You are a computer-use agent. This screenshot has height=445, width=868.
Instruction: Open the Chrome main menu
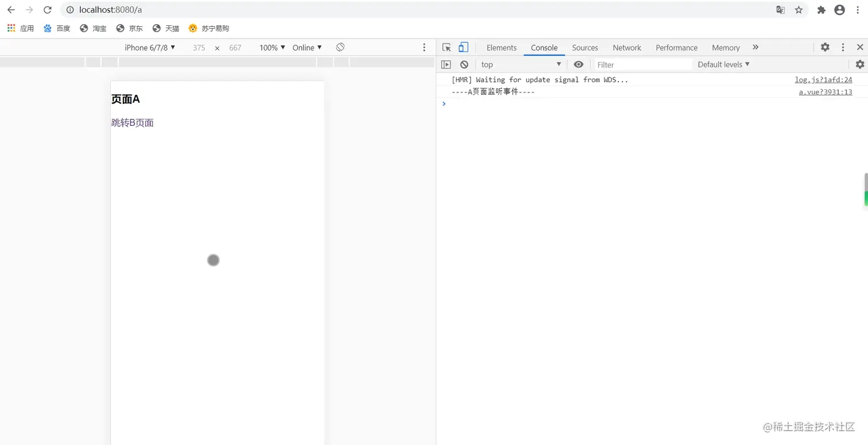click(x=858, y=10)
